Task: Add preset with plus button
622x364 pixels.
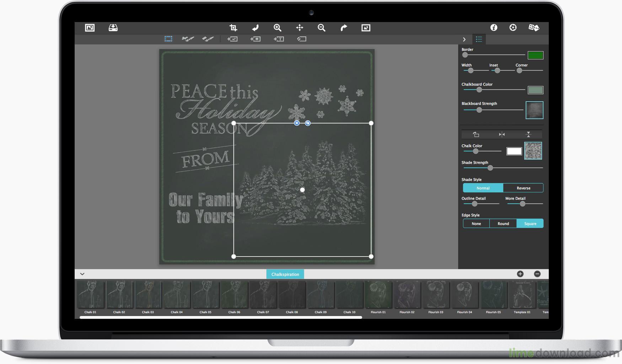Action: click(x=520, y=274)
